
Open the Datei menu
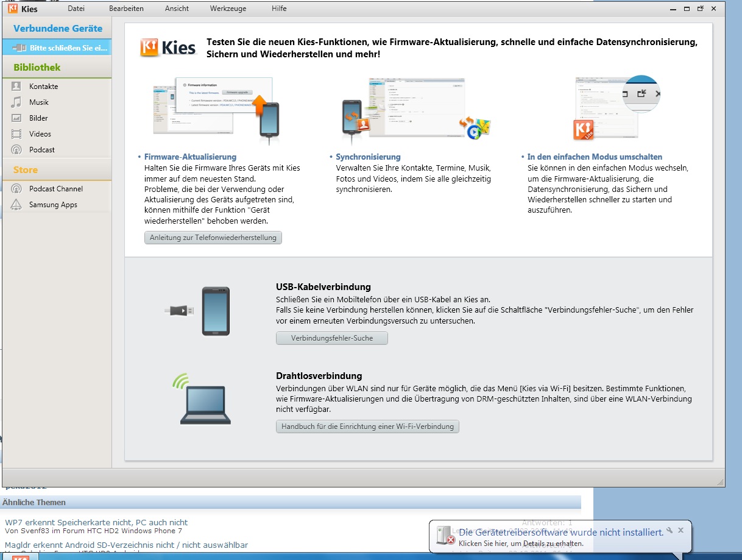pos(76,9)
